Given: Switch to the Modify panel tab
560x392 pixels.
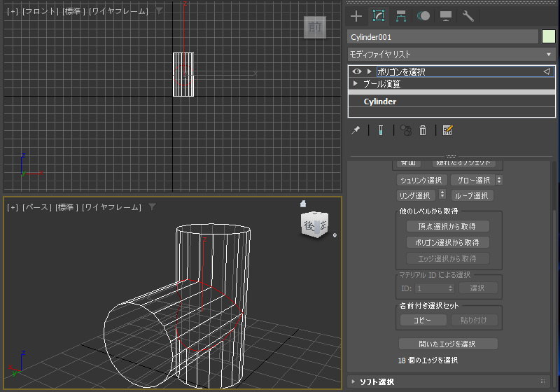Looking at the screenshot, I should (379, 16).
